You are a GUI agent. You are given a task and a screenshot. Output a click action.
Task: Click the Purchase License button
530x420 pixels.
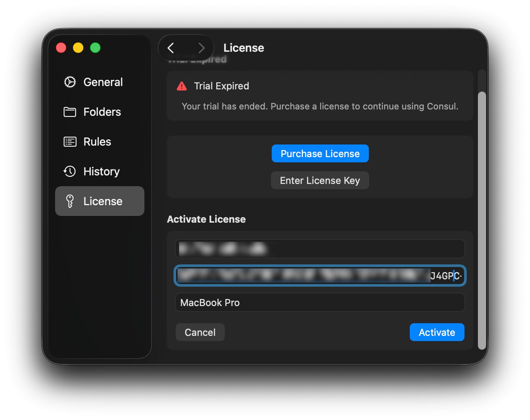[320, 153]
